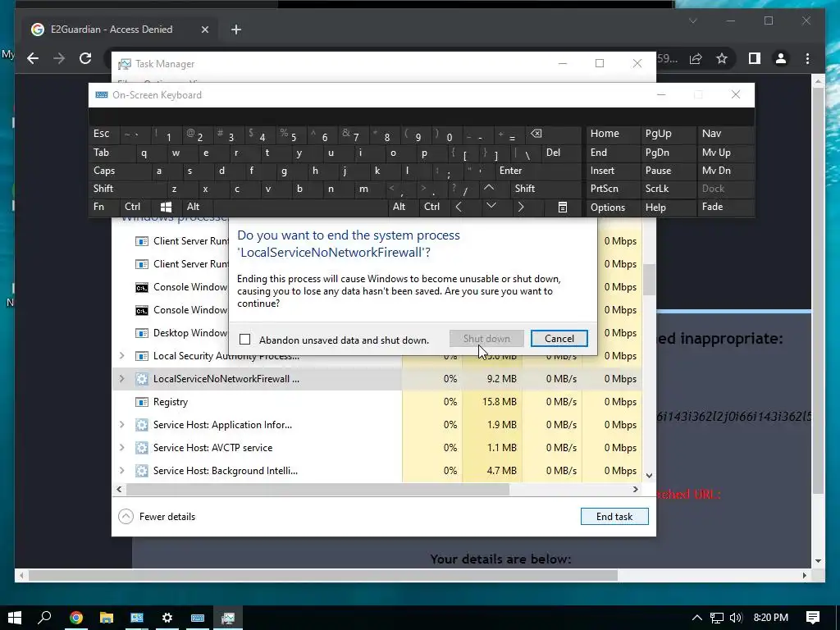Click Mv Up key on On-Screen Keyboard
This screenshot has width=840, height=630.
coord(727,153)
